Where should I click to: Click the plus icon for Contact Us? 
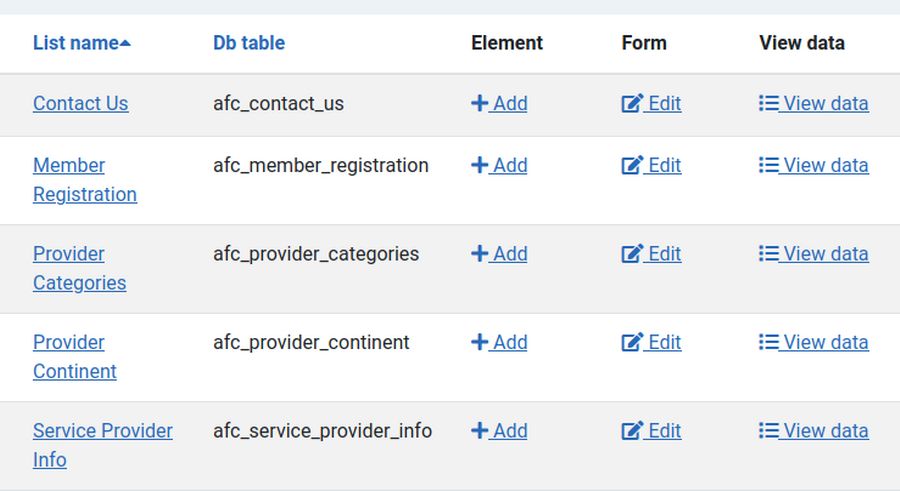tap(479, 103)
